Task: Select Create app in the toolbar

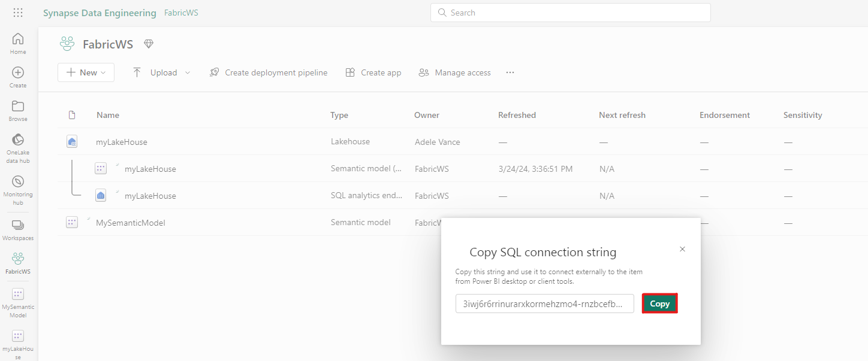Action: point(373,72)
